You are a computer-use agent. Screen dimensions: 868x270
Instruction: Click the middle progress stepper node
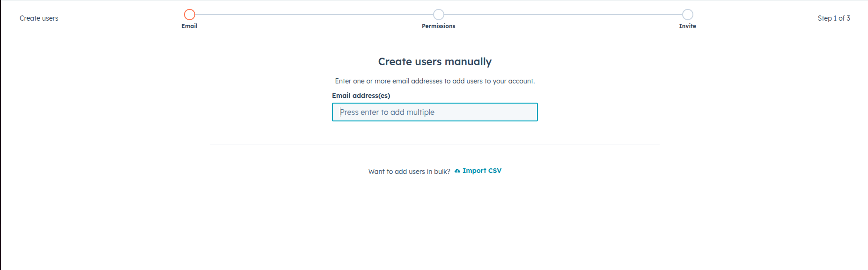click(438, 15)
